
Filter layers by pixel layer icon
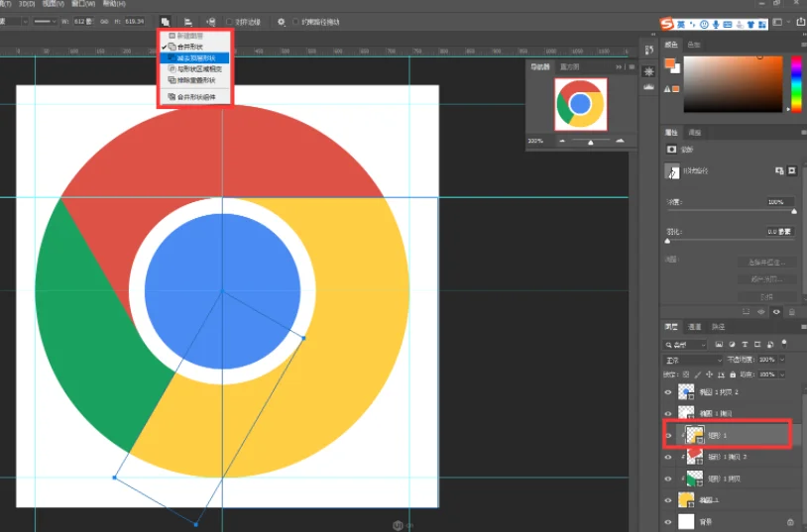point(719,344)
